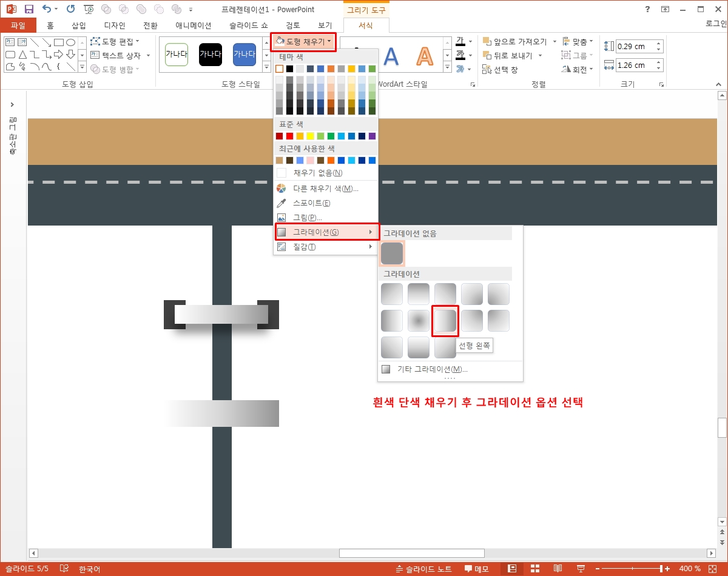Click 한국어 language indicator
Image resolution: width=728 pixels, height=576 pixels.
[89, 569]
